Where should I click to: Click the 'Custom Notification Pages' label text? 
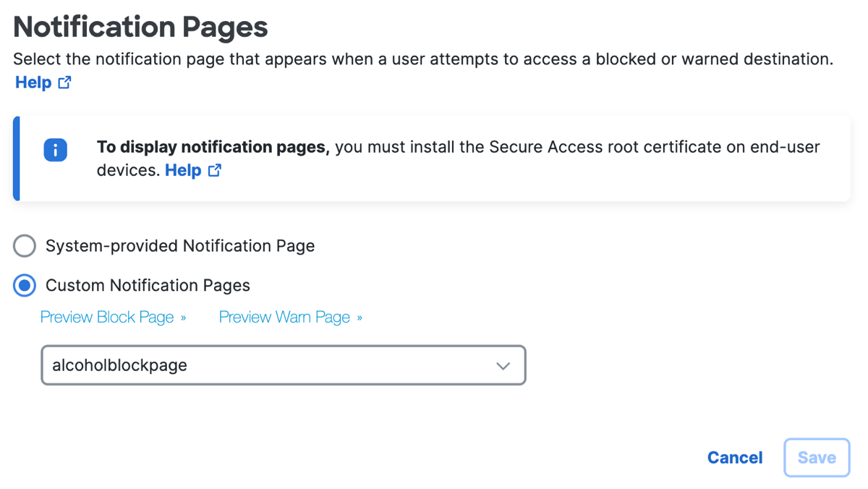click(148, 286)
